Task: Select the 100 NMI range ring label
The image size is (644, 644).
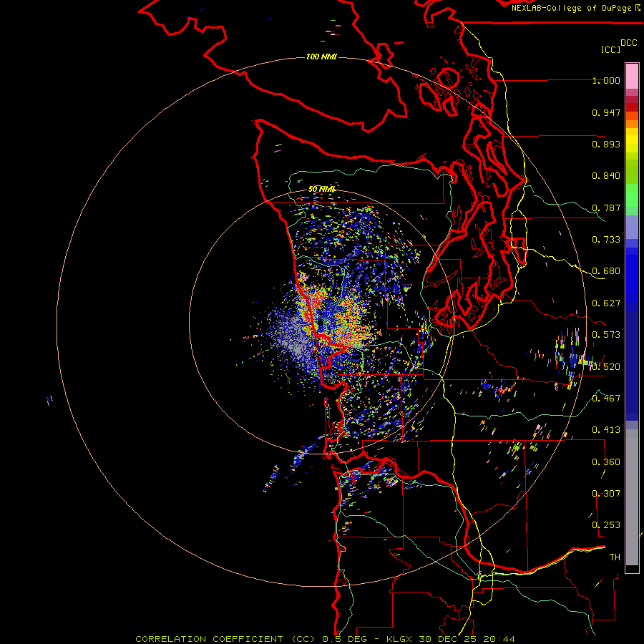Action: pos(321,57)
